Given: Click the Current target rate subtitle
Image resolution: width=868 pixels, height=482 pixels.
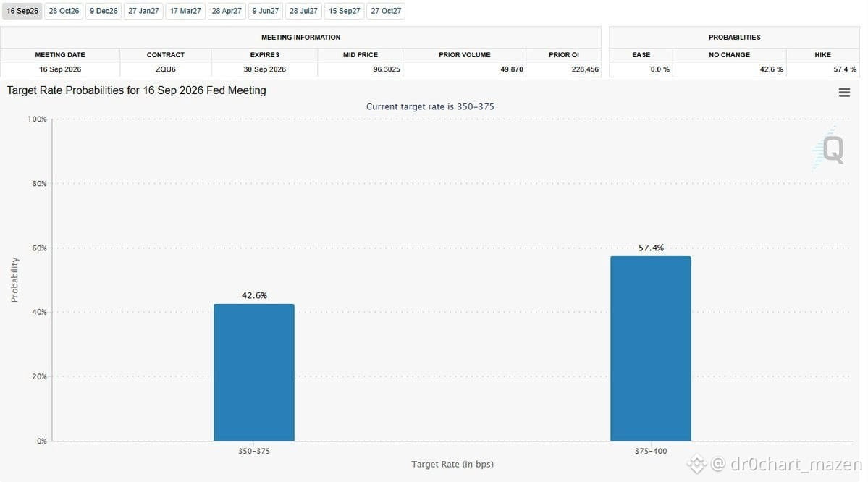Looking at the screenshot, I should point(430,106).
